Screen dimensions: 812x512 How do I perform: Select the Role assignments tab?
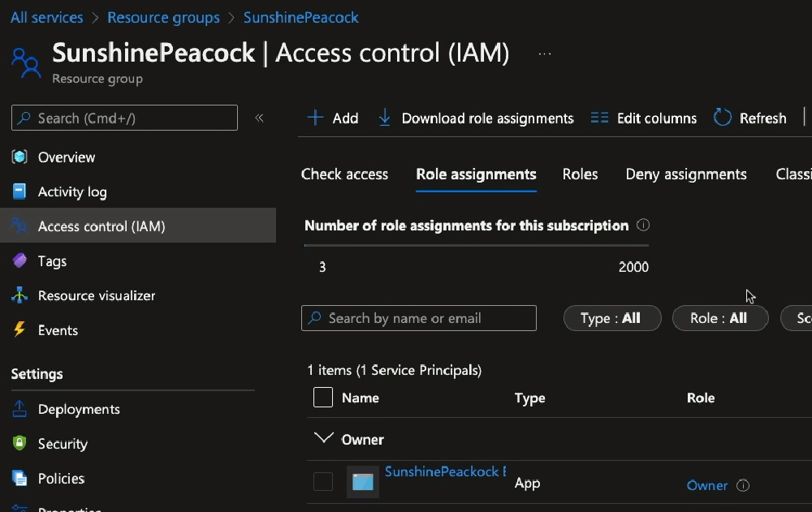click(x=476, y=174)
